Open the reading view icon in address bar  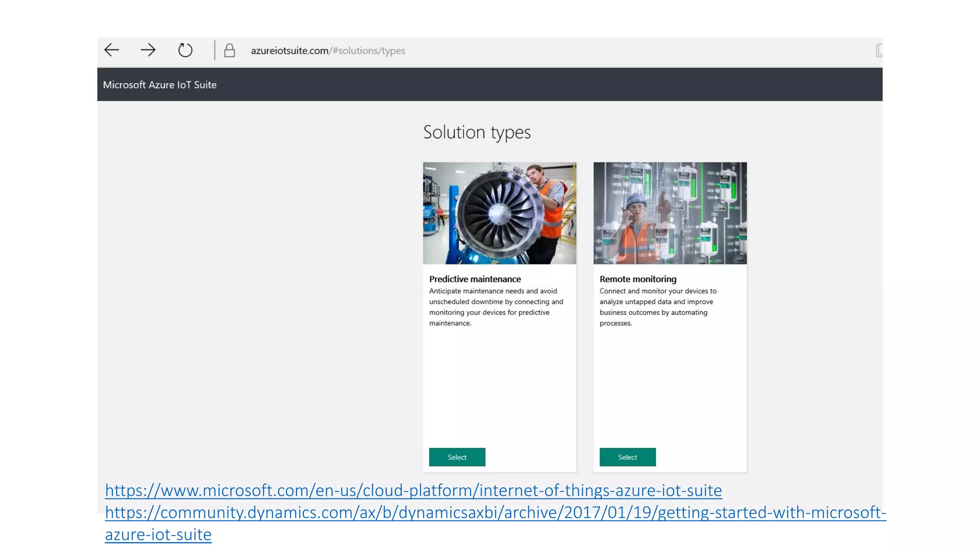tap(879, 50)
